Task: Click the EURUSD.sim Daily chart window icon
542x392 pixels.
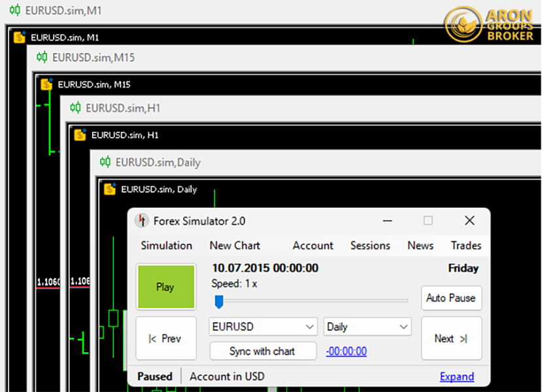Action: tap(110, 189)
